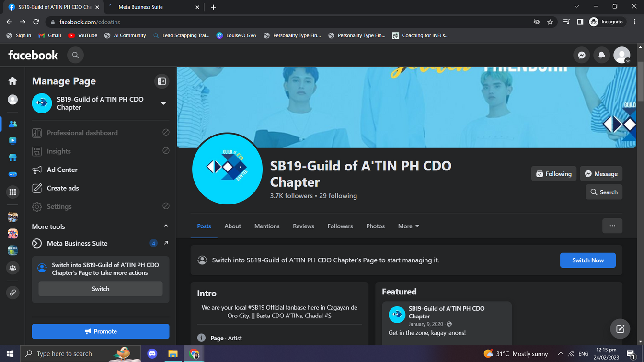This screenshot has height=362, width=644.
Task: Open the Notifications bell
Action: tap(602, 55)
